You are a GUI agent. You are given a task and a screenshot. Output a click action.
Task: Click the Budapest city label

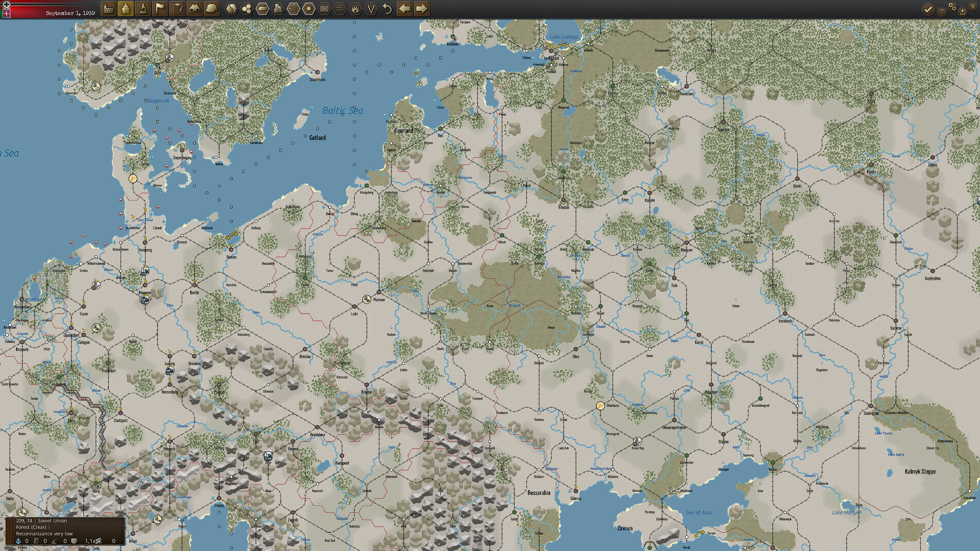point(342,463)
